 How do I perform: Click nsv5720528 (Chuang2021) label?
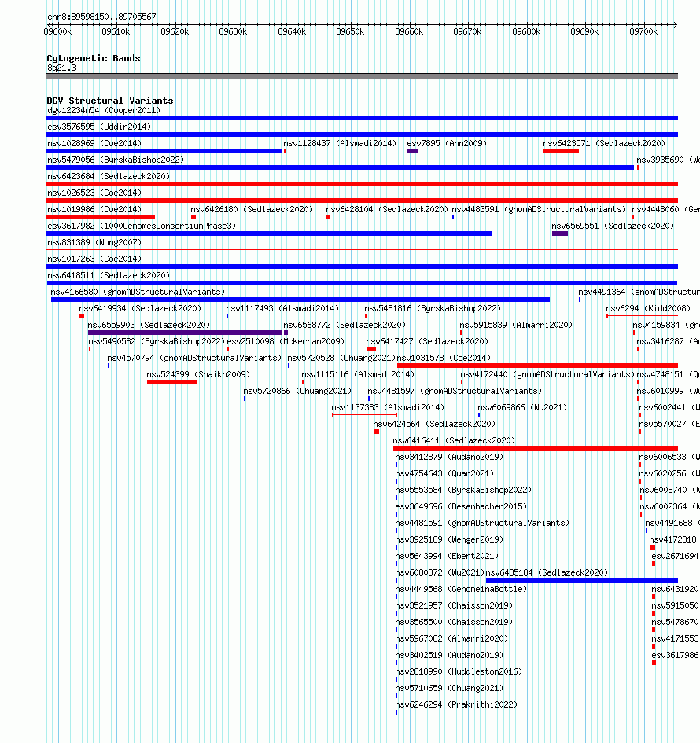click(341, 358)
